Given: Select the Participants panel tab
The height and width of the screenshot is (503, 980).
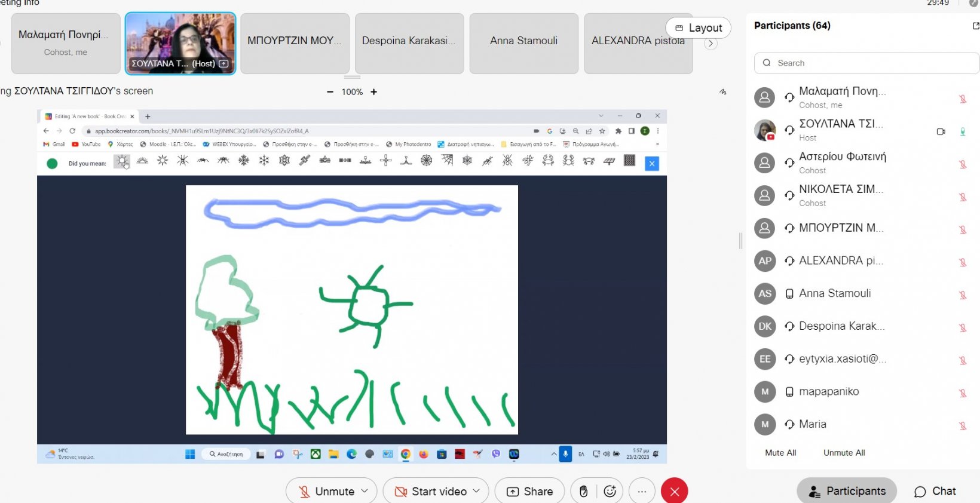Looking at the screenshot, I should coord(847,491).
